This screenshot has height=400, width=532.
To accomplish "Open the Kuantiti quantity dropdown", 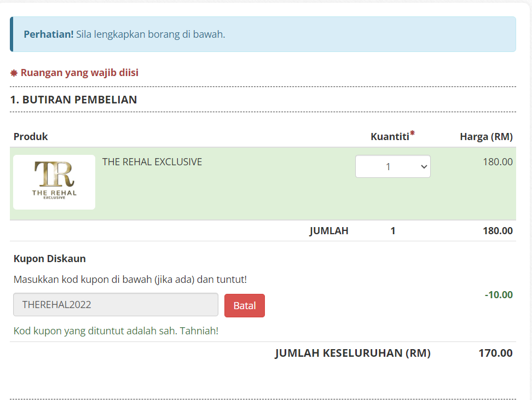I will 393,166.
